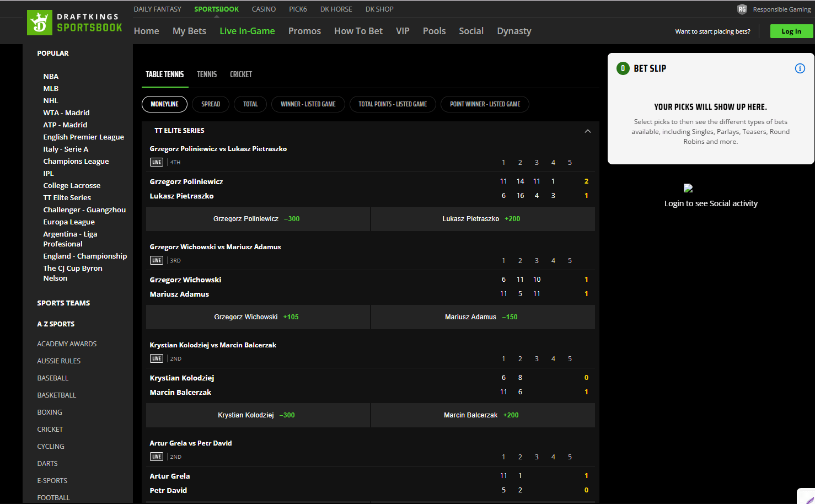Bet Lukasz Pietraszko moneyline +200
This screenshot has height=504, width=815.
click(483, 219)
